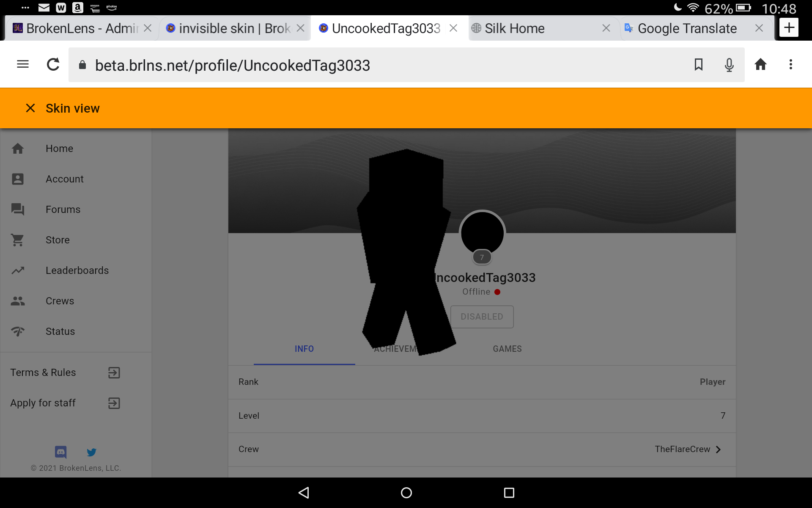
Task: Click the DISABLED button
Action: (x=482, y=317)
